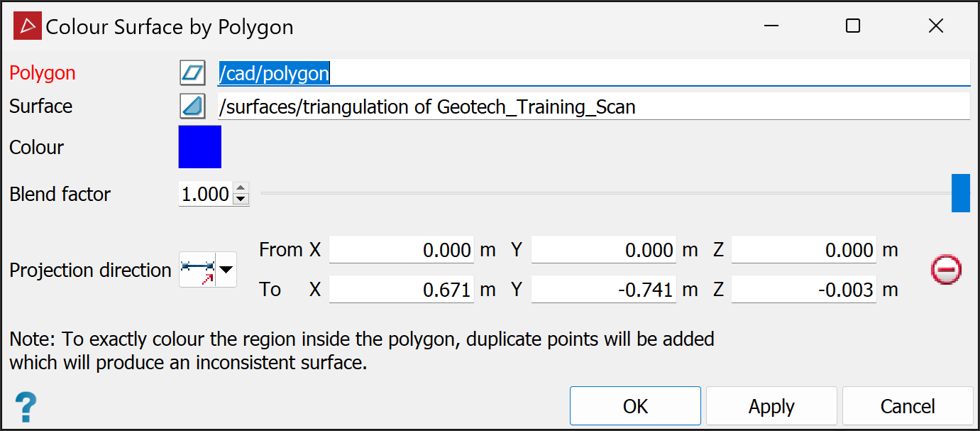Open the projection direction dropdown arrow
Screen dimensions: 980x431
226,270
